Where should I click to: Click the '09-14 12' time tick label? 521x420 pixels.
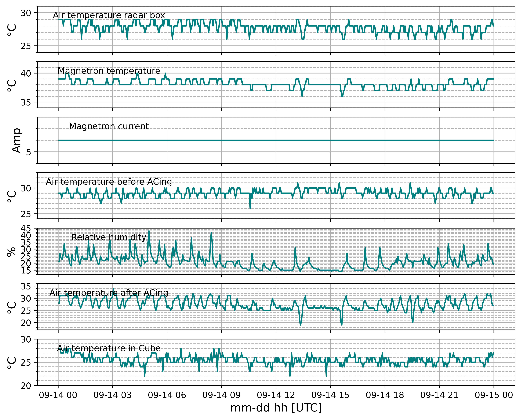pyautogui.click(x=276, y=395)
